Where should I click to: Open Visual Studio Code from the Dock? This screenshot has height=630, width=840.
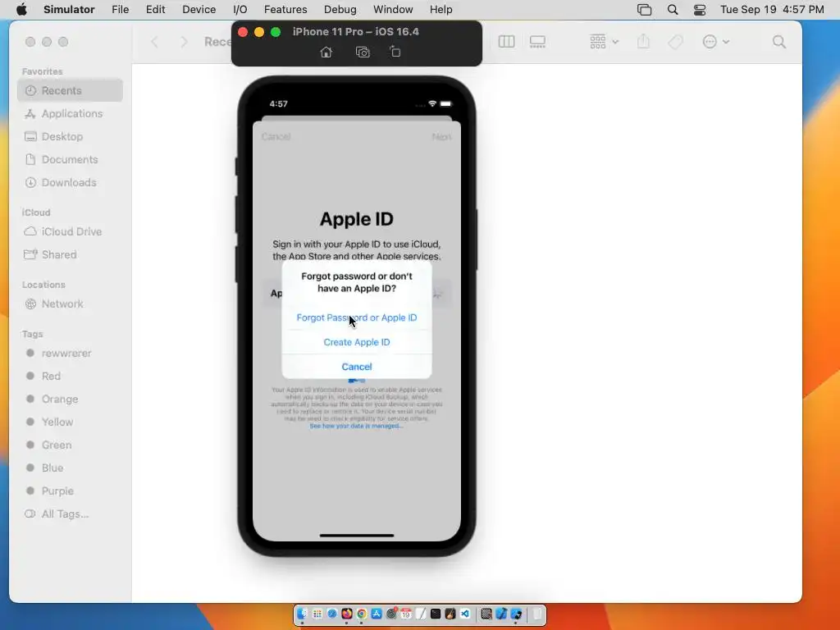coord(464,614)
